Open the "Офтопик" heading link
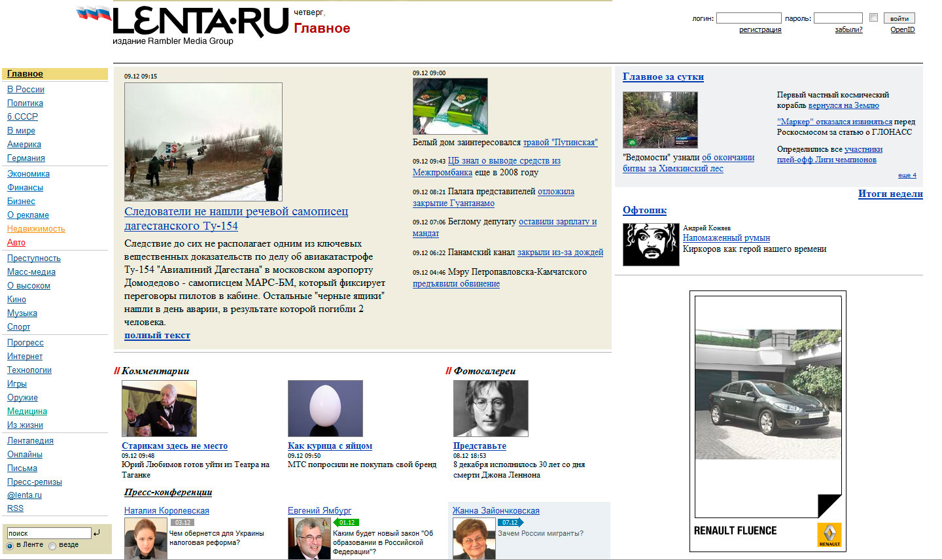The width and height of the screenshot is (942, 560). click(x=644, y=210)
